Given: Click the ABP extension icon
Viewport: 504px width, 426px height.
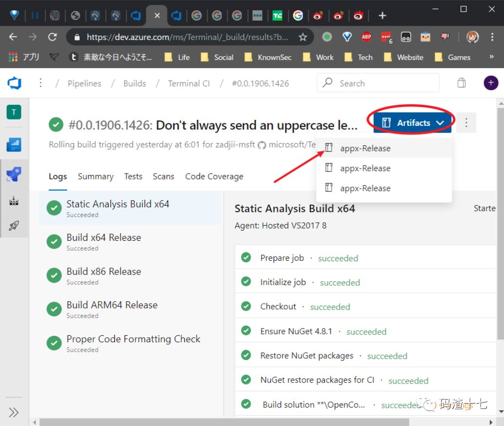Looking at the screenshot, I should [x=366, y=37].
